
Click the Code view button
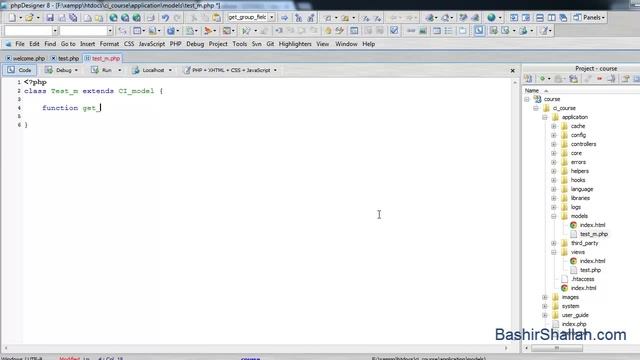[x=20, y=70]
